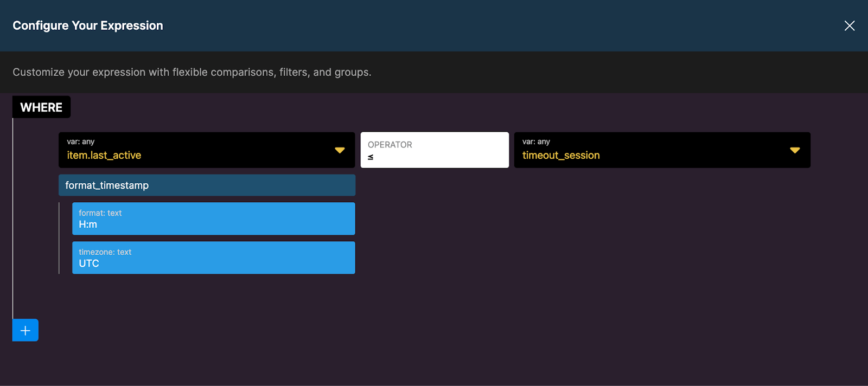Select the format_timestamp filter row
868x386 pixels.
[207, 185]
